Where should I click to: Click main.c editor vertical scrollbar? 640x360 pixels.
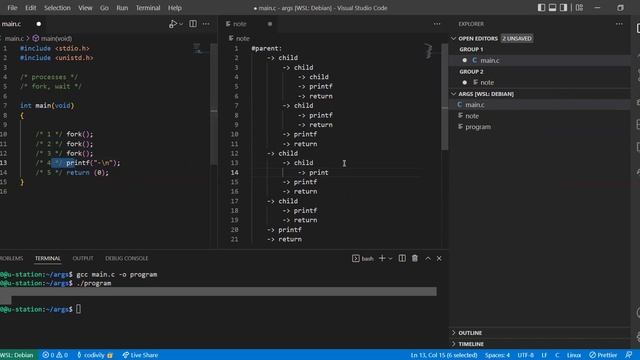(214, 104)
